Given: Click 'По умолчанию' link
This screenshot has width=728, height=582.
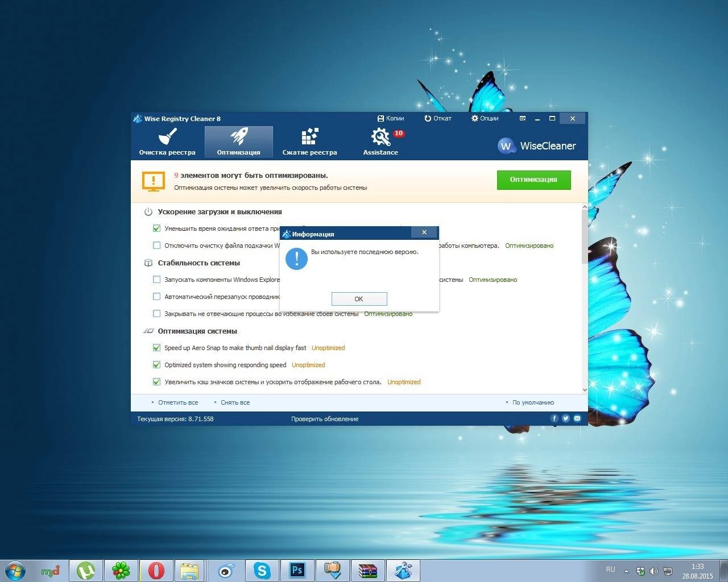Looking at the screenshot, I should [533, 402].
